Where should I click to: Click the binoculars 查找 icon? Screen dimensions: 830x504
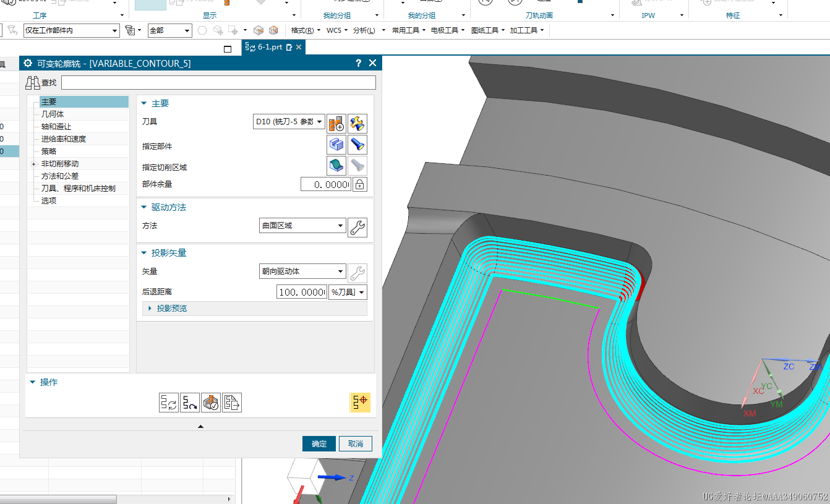tap(33, 83)
